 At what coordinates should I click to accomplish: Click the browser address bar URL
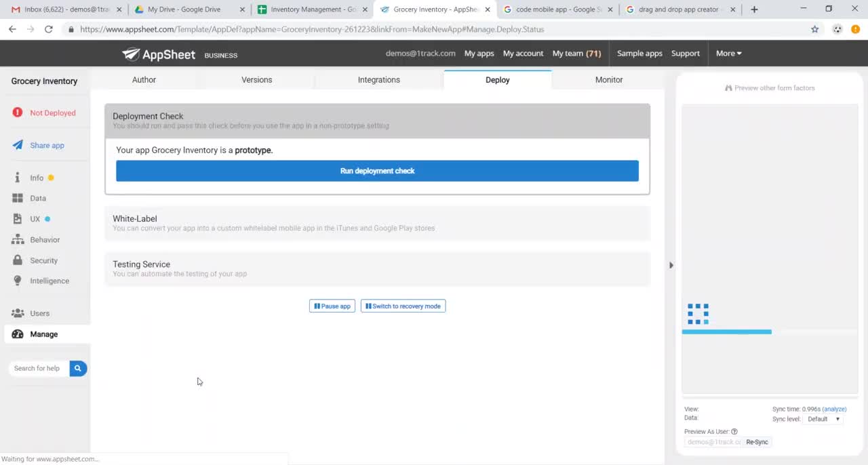(312, 29)
